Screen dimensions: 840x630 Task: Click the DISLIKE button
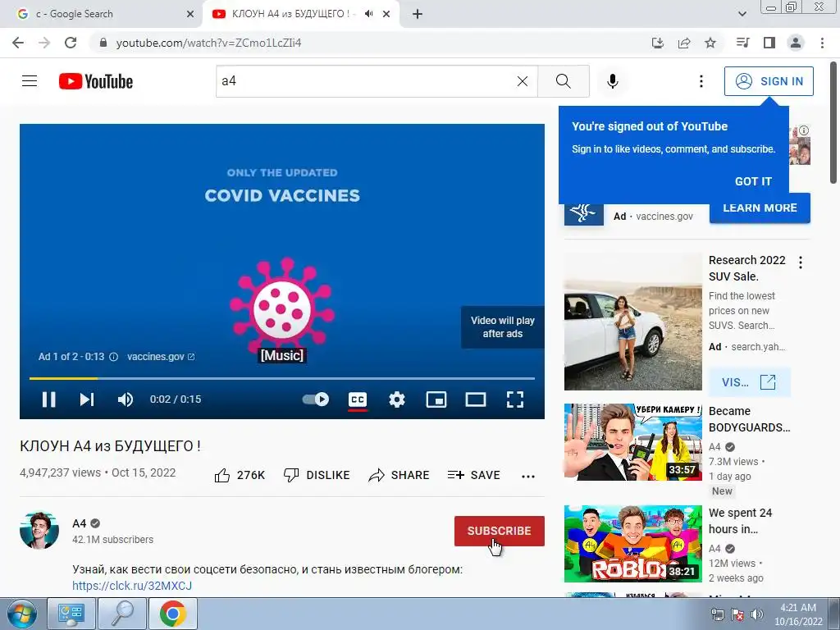[317, 475]
